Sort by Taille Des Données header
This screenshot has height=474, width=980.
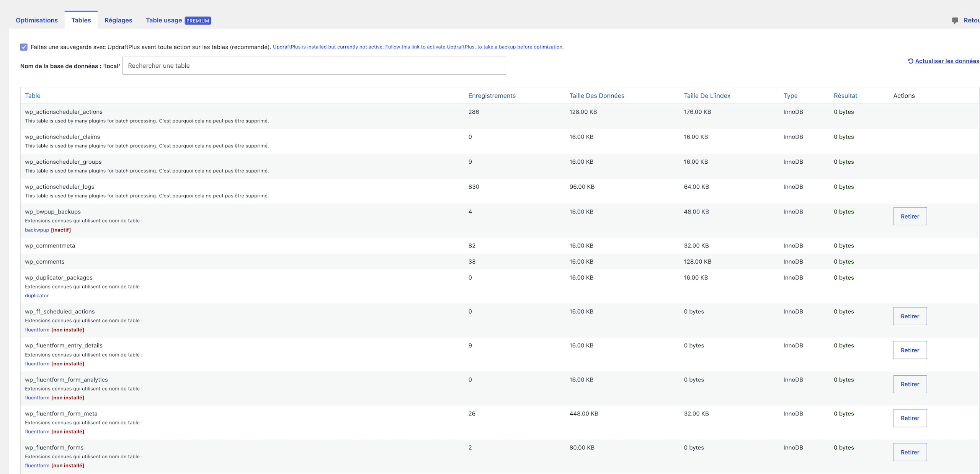click(x=597, y=96)
